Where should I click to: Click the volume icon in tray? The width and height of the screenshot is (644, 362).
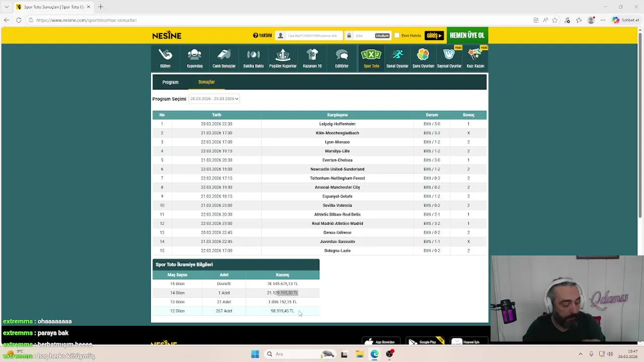point(610,354)
